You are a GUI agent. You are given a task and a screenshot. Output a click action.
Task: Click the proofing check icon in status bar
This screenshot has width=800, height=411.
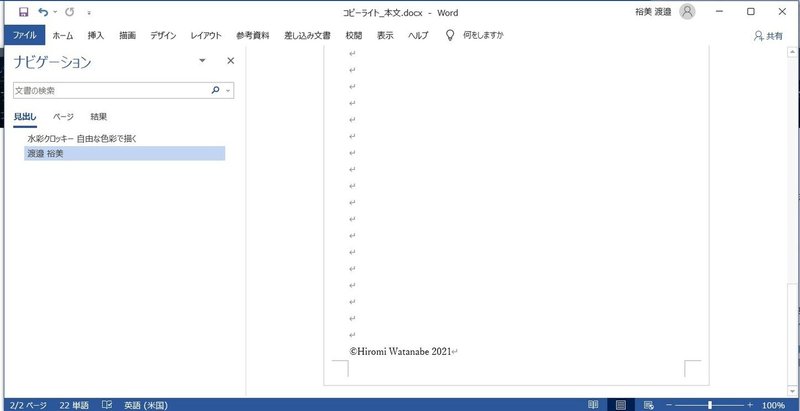(x=107, y=405)
